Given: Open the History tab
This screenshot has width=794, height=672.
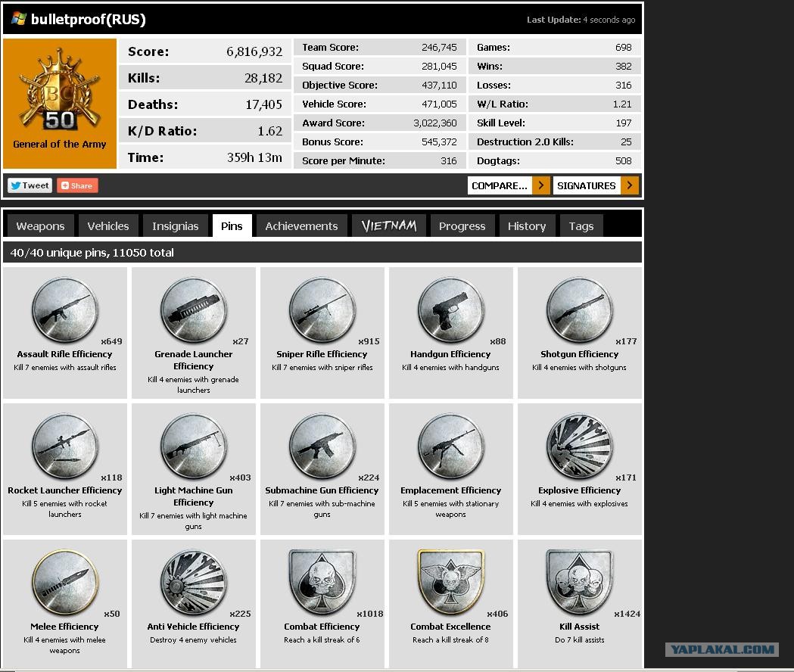Looking at the screenshot, I should [x=527, y=226].
